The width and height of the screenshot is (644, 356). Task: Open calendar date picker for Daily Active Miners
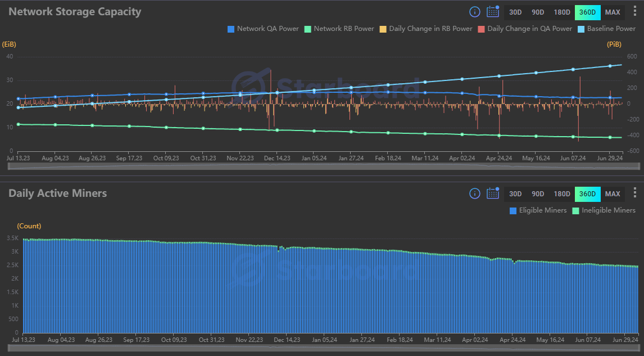(493, 193)
